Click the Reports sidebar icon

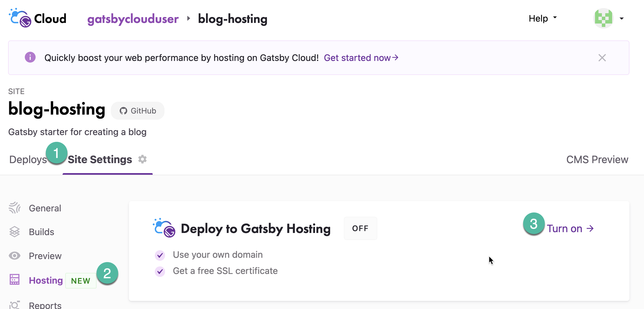(15, 305)
